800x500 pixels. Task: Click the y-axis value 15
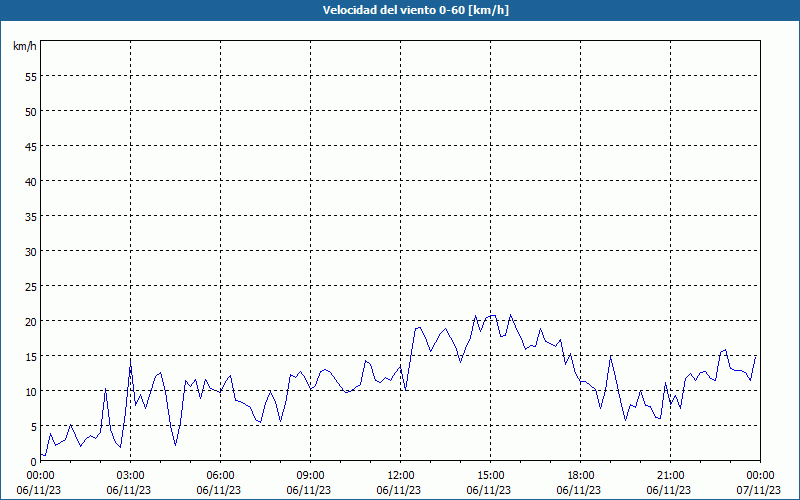31,356
